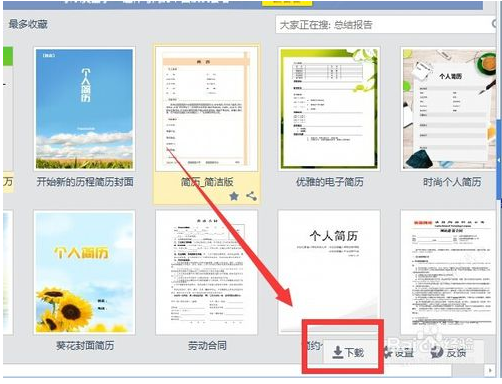Open the 葵花封面简历 sunflower template thumbnail
The height and width of the screenshot is (384, 502).
point(84,272)
